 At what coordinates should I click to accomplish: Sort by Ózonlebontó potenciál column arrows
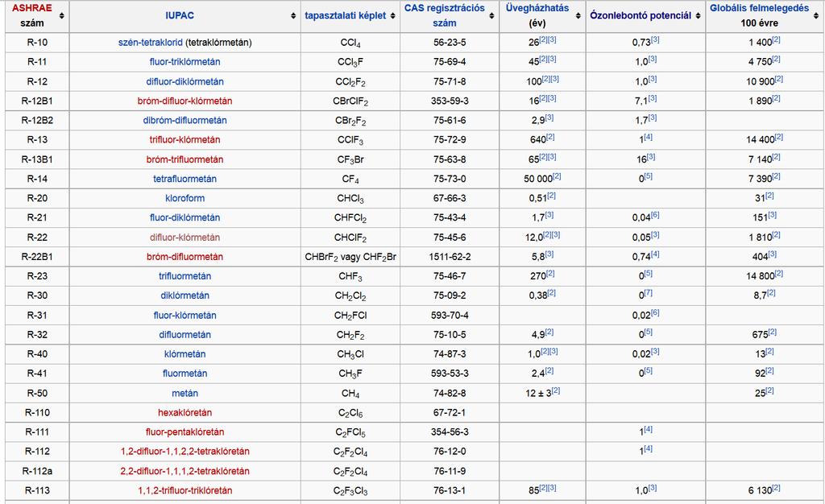point(699,16)
